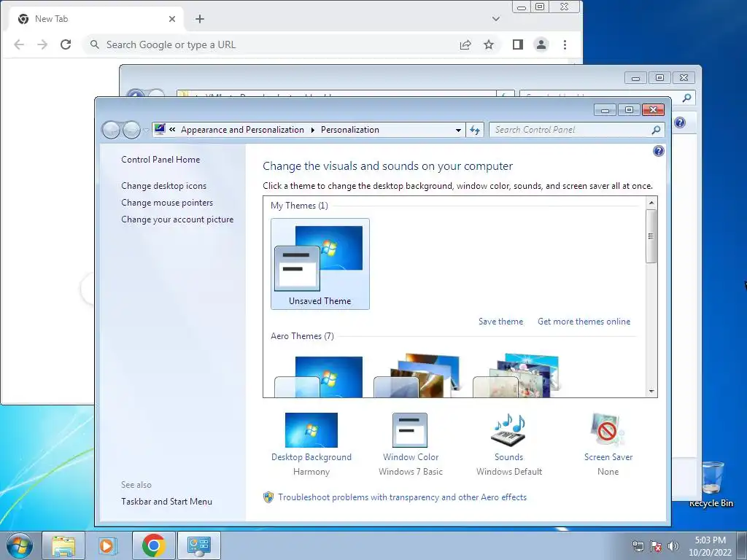Reload the page in Chrome
Screen dimensions: 747x560
pyautogui.click(x=66, y=44)
